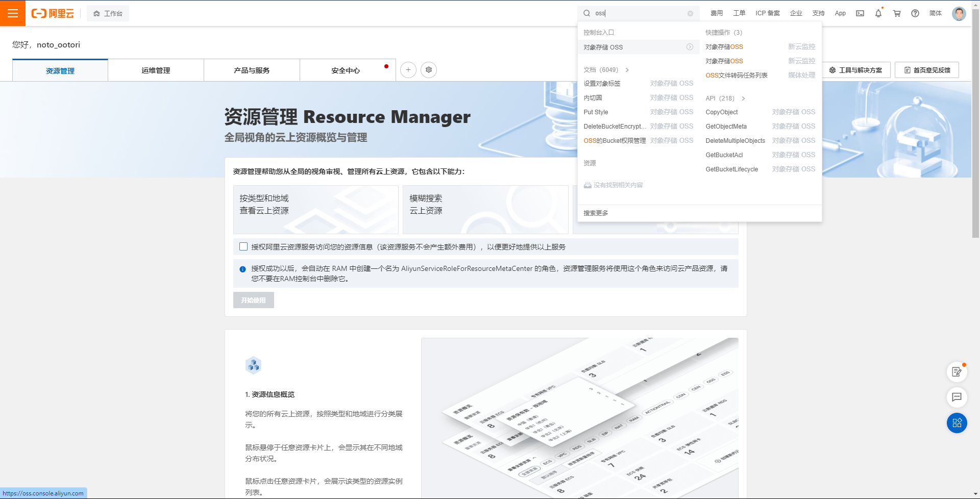Click the search magnifier icon
The width and height of the screenshot is (980, 499).
[586, 13]
